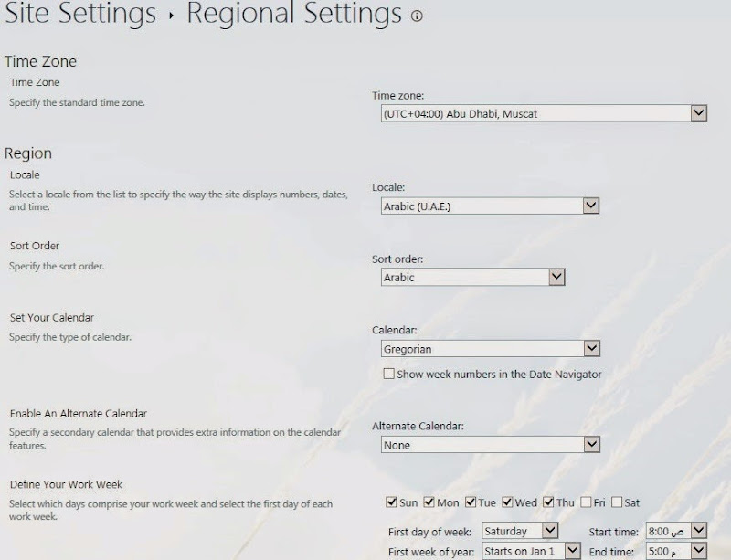
Task: Open the Time zone dropdown
Action: pyautogui.click(x=544, y=113)
